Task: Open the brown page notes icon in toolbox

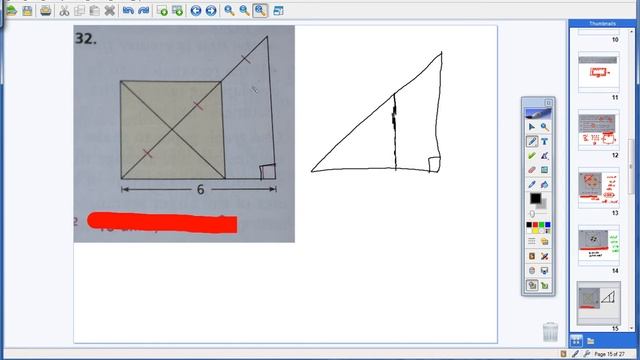Action: (531, 256)
